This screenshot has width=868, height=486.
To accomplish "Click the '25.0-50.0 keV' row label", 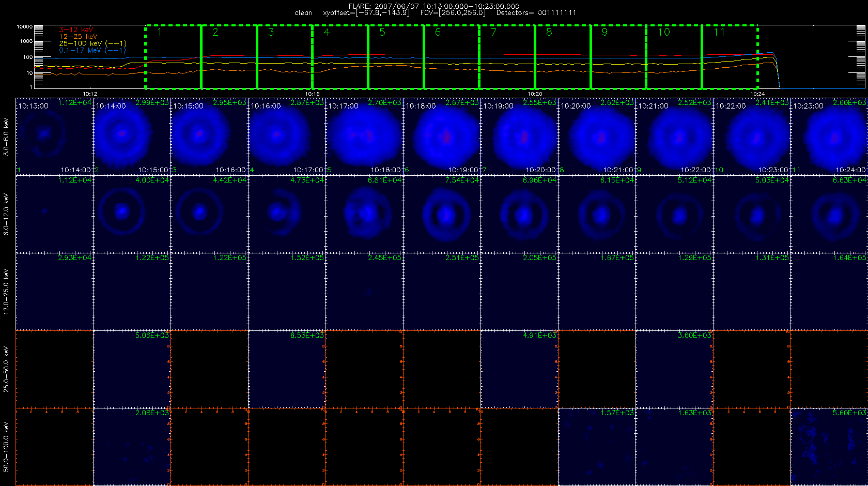I will pos(6,369).
